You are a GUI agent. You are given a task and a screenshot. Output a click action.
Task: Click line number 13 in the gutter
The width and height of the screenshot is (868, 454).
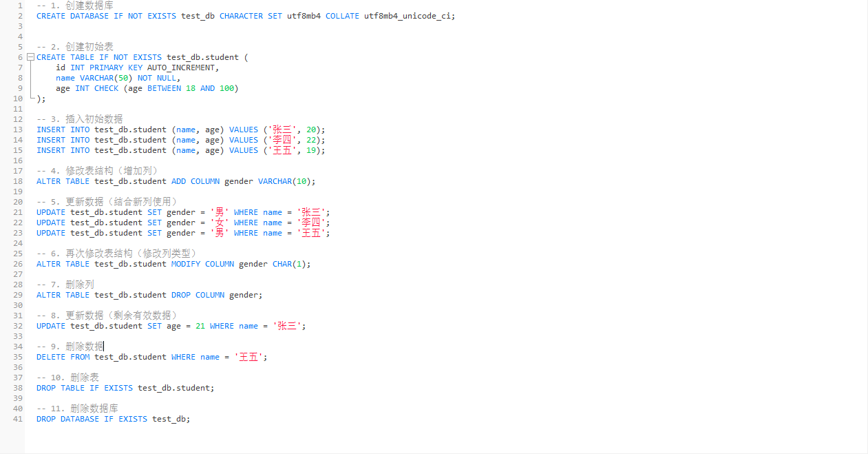point(17,129)
